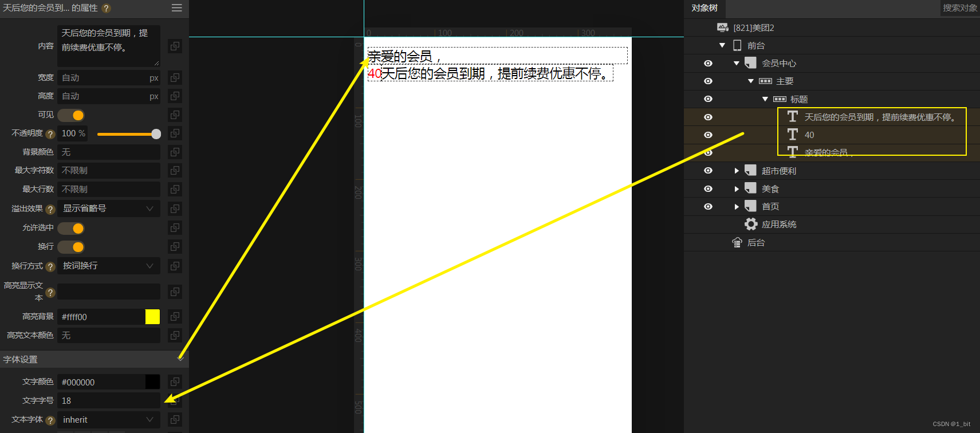The width and height of the screenshot is (980, 433).
Task: Click the link icon for 高亮文本颜色 property
Action: point(175,335)
